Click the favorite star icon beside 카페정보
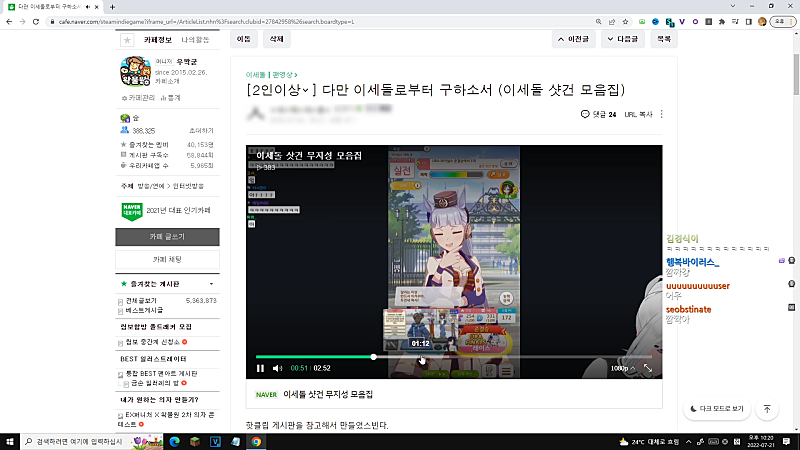Viewport: 800px width, 450px height. coord(127,40)
